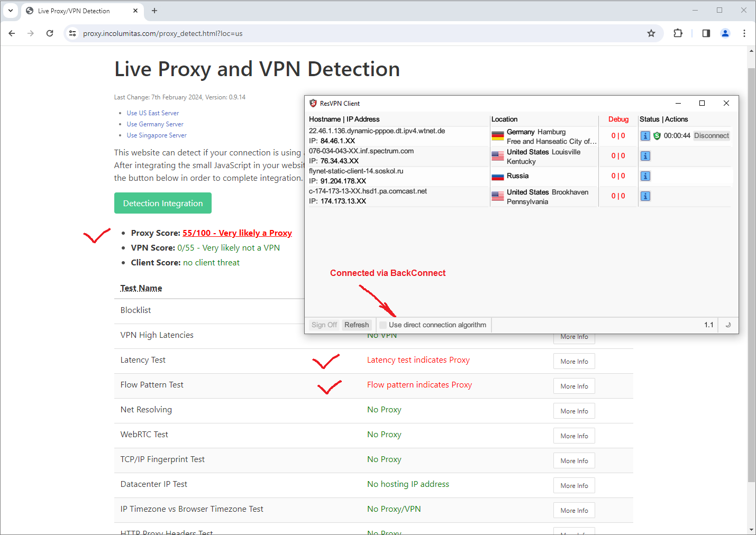Click Flow pattern indicates Proxy result
756x535 pixels.
420,385
